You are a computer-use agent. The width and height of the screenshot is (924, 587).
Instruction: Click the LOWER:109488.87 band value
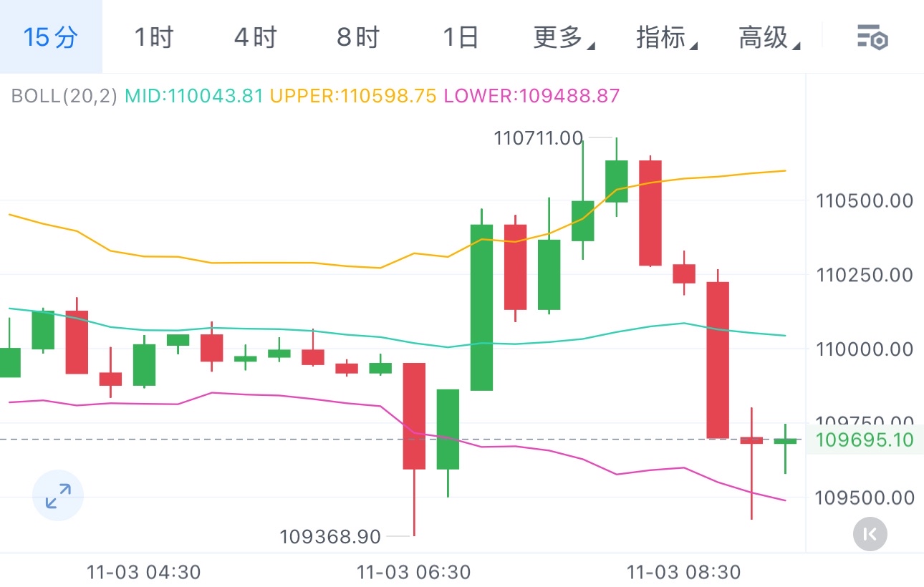point(531,95)
